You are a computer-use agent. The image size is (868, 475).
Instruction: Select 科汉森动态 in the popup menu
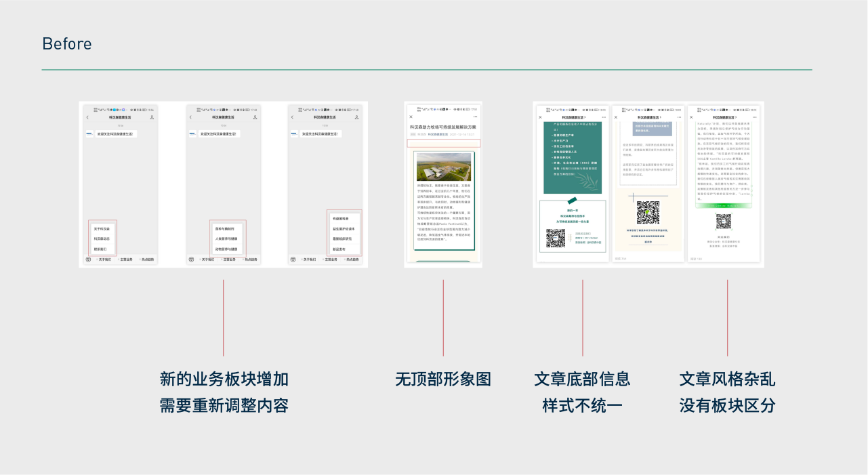coord(102,239)
